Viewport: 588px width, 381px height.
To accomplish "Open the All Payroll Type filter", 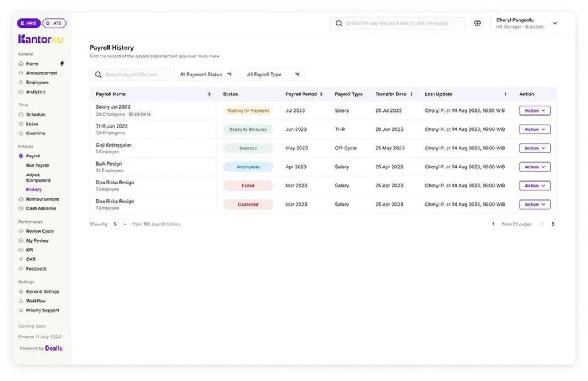I will (x=273, y=74).
